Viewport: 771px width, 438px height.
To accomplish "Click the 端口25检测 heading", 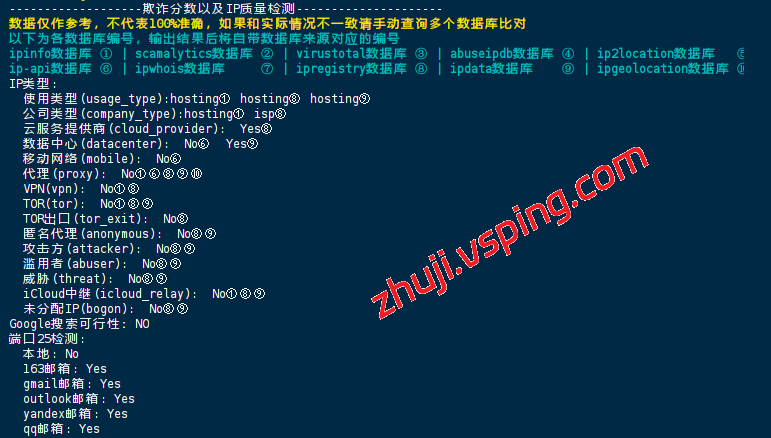I will pyautogui.click(x=47, y=339).
